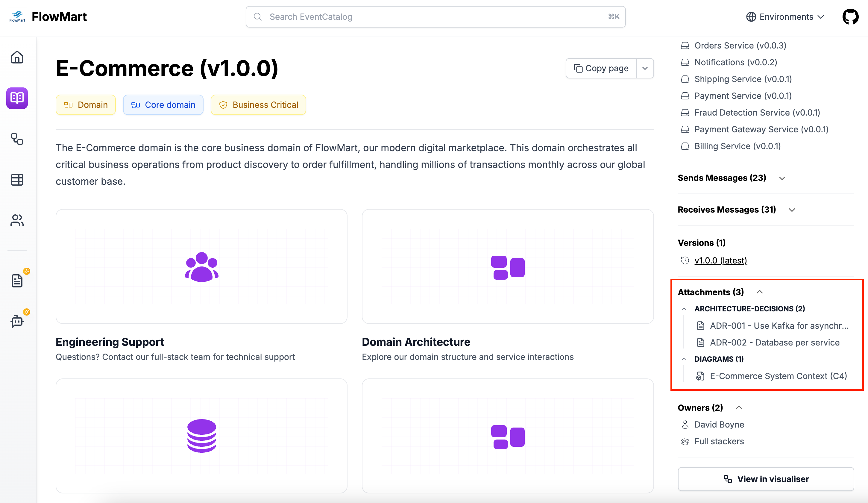Expand the Sends Messages section

tap(782, 178)
